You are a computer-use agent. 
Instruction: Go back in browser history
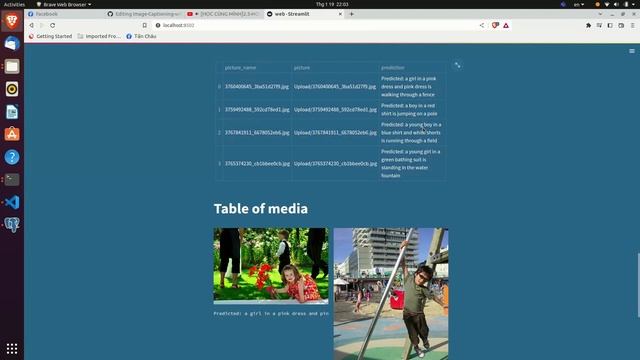pyautogui.click(x=32, y=25)
